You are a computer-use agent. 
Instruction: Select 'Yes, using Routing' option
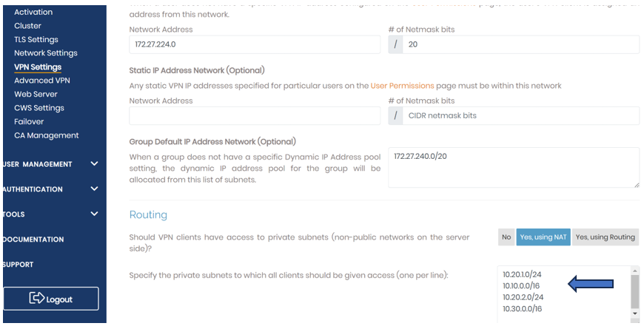point(605,237)
